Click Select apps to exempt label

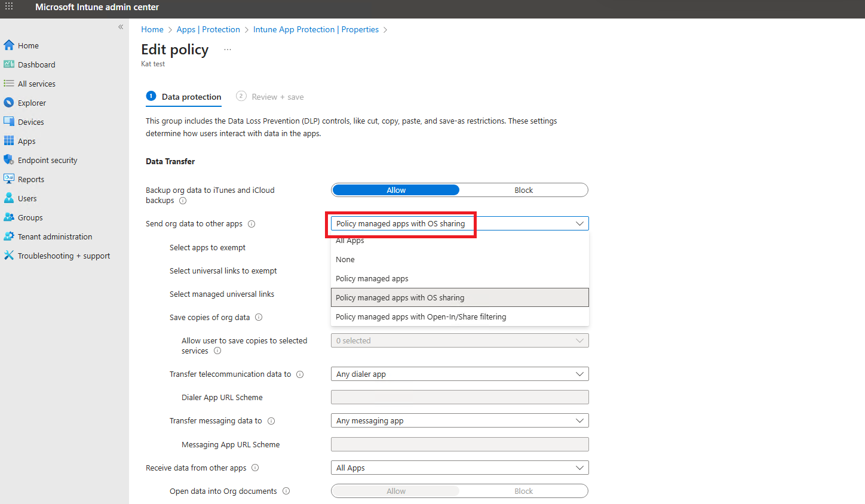pyautogui.click(x=207, y=247)
